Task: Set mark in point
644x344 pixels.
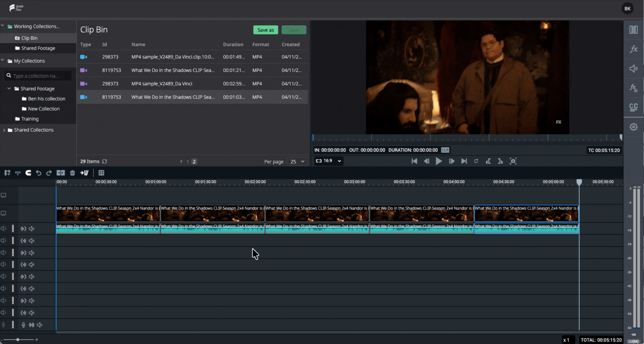Action: [x=488, y=161]
